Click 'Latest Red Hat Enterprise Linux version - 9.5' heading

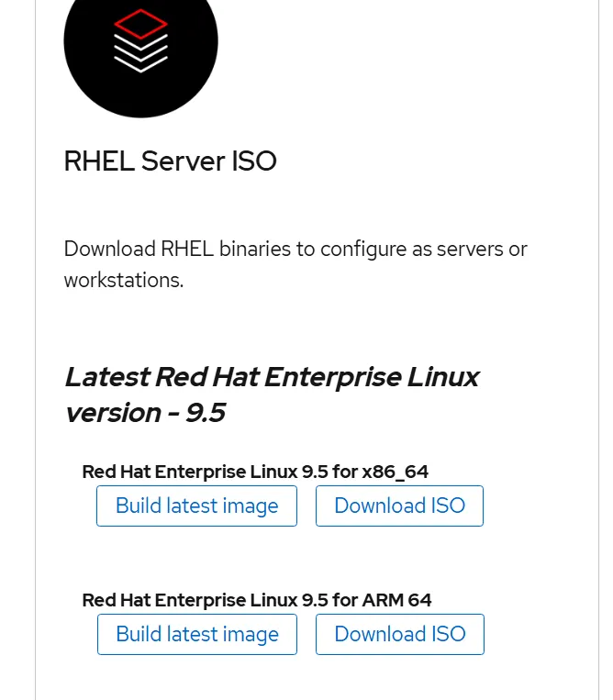pos(272,394)
